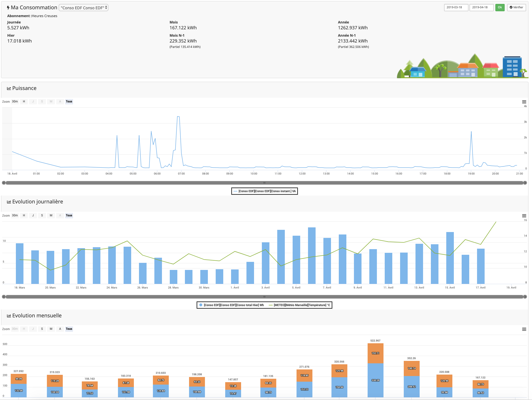Image resolution: width=532 pixels, height=400 pixels.
Task: Click the Année value 1262.937 kWh
Action: (x=353, y=28)
